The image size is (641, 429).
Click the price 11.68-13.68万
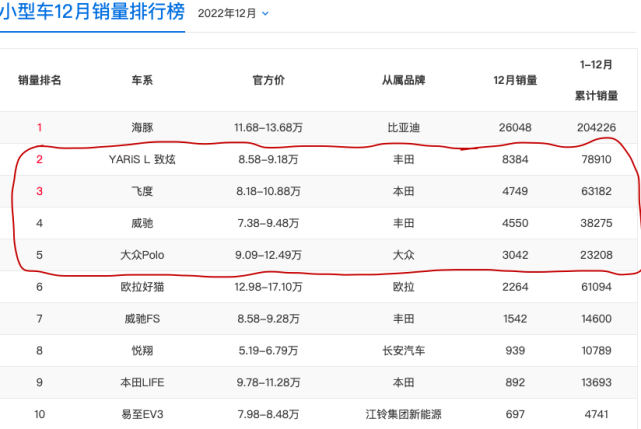(269, 128)
